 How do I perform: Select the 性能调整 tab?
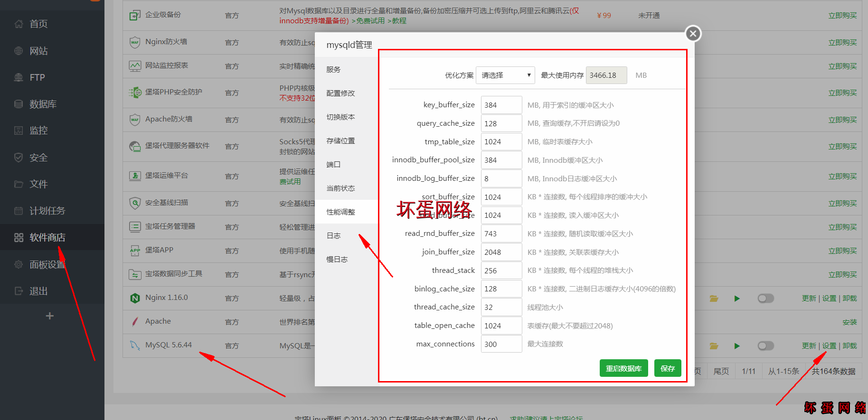[x=346, y=212]
